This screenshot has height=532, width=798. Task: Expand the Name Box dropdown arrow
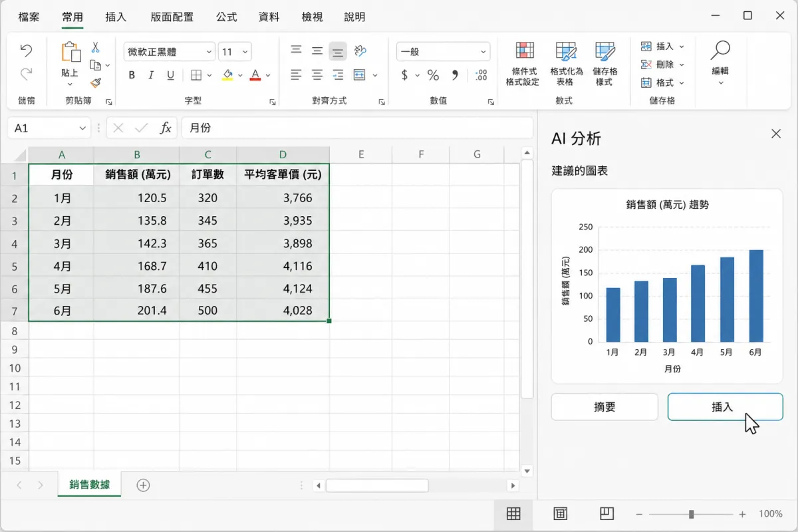coord(82,128)
